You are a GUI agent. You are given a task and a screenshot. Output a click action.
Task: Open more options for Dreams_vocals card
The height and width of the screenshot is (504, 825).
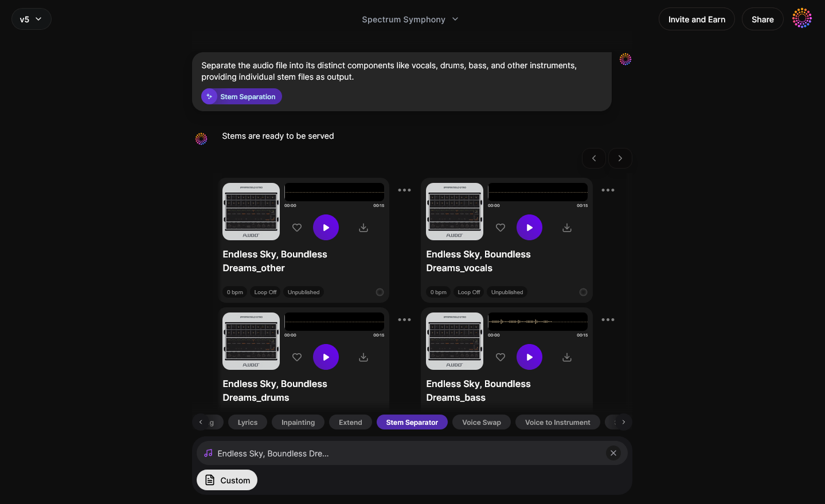point(608,190)
